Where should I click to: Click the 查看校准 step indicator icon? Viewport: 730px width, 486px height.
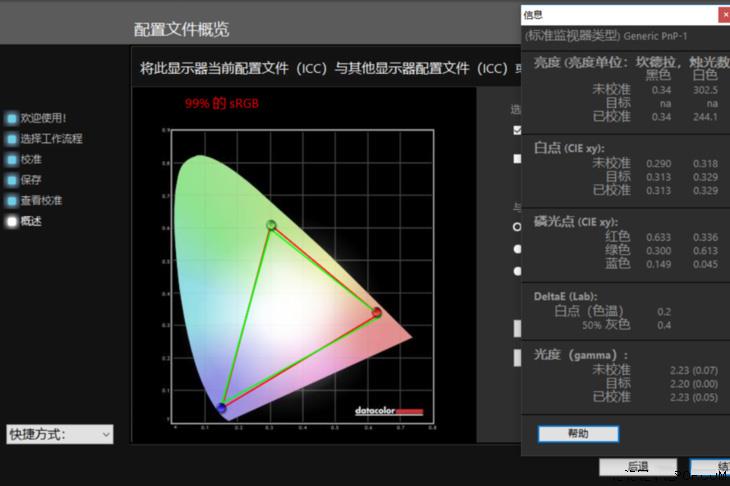[x=12, y=201]
